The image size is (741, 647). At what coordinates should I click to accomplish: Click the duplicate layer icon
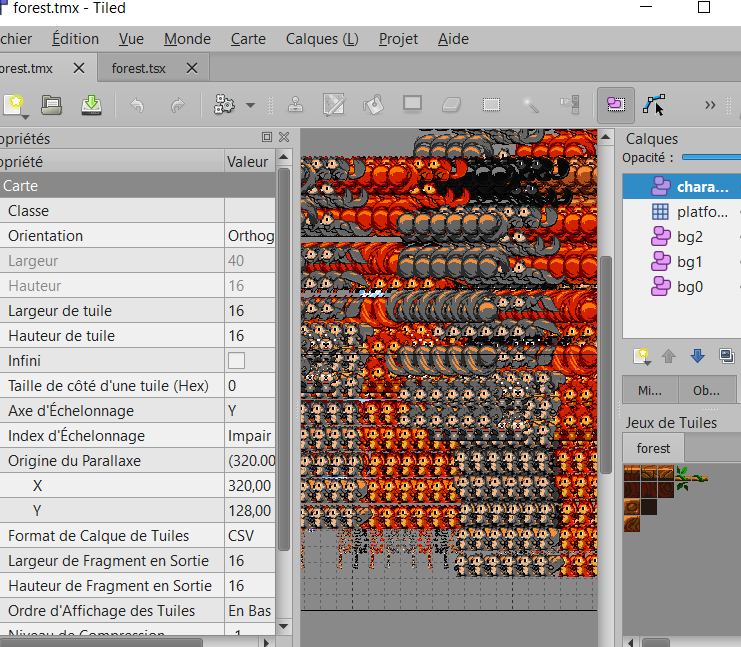point(726,356)
